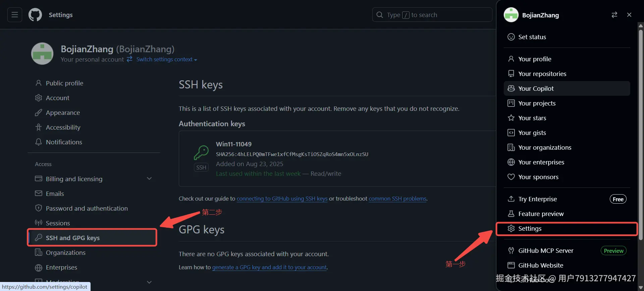Open Your stars
Screen dimensions: 644x291
point(567,118)
